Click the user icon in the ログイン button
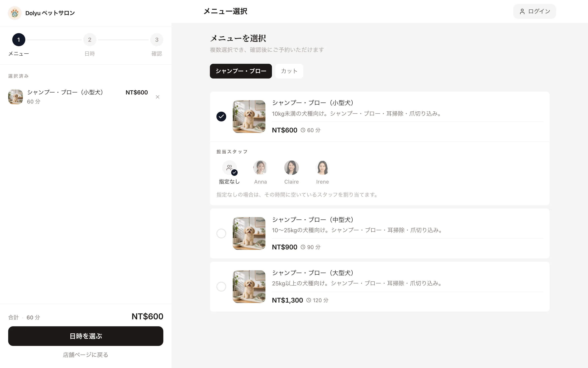Viewport: 588px width, 368px height. coord(522,11)
